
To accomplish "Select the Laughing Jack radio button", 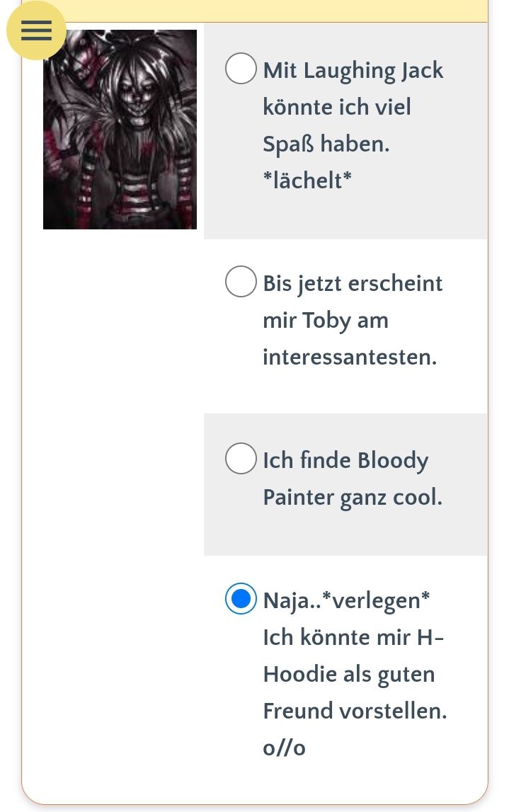I will [x=241, y=68].
